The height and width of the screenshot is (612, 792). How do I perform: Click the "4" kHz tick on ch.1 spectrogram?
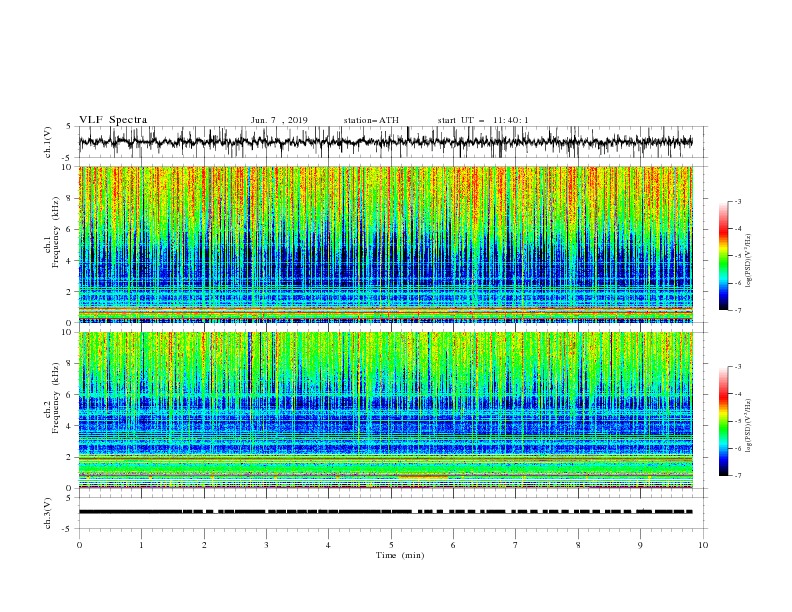69,261
